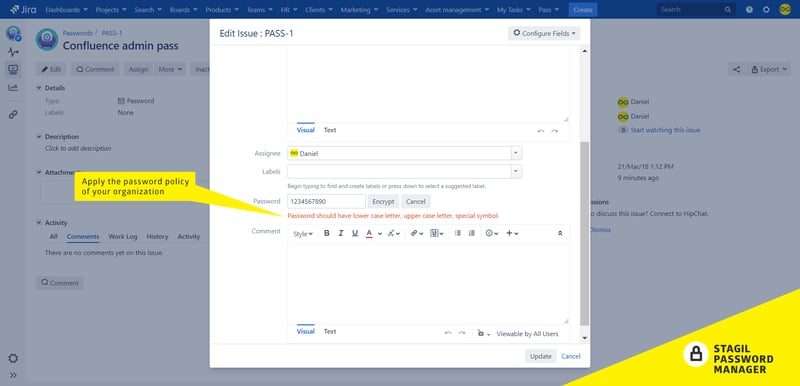800x386 pixels.
Task: Click the Encrypt button next to the Password field
Action: (x=383, y=201)
